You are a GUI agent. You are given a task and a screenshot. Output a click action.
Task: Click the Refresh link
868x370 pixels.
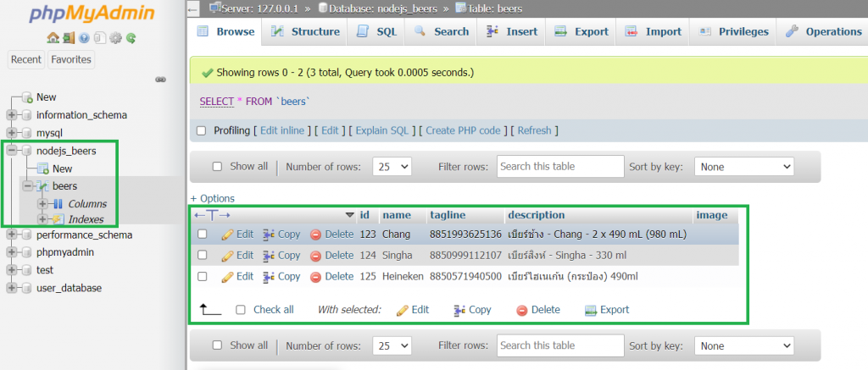[x=534, y=131]
